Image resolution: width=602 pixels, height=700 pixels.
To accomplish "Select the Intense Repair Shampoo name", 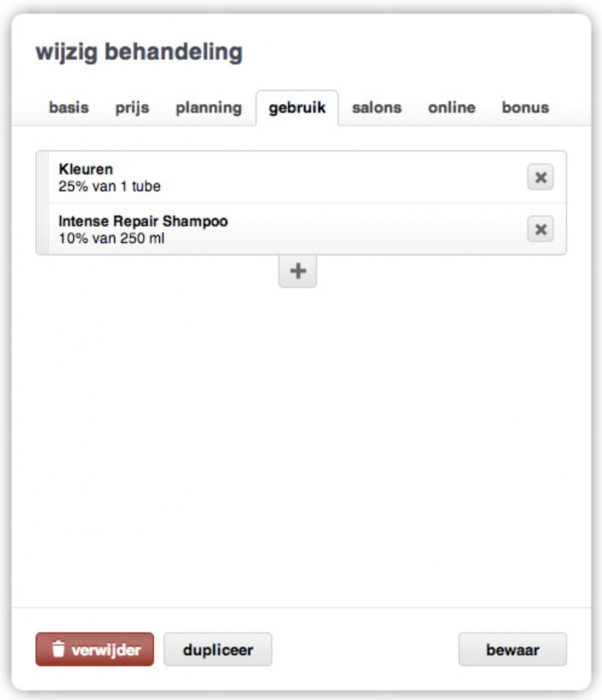I will [x=143, y=221].
